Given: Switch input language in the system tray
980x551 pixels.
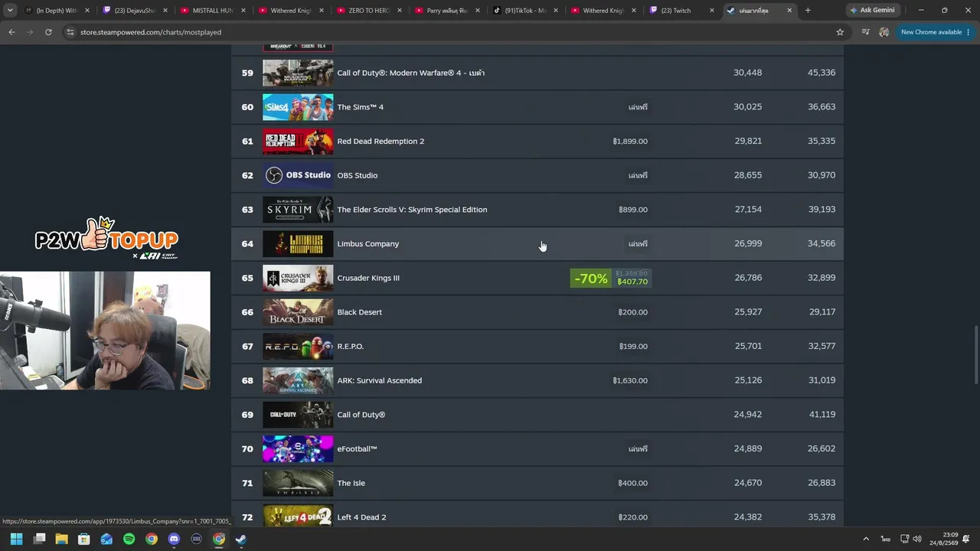Looking at the screenshot, I should pos(885,539).
